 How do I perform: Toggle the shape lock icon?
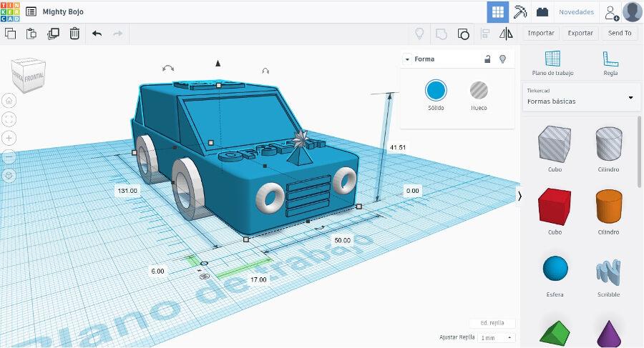487,59
